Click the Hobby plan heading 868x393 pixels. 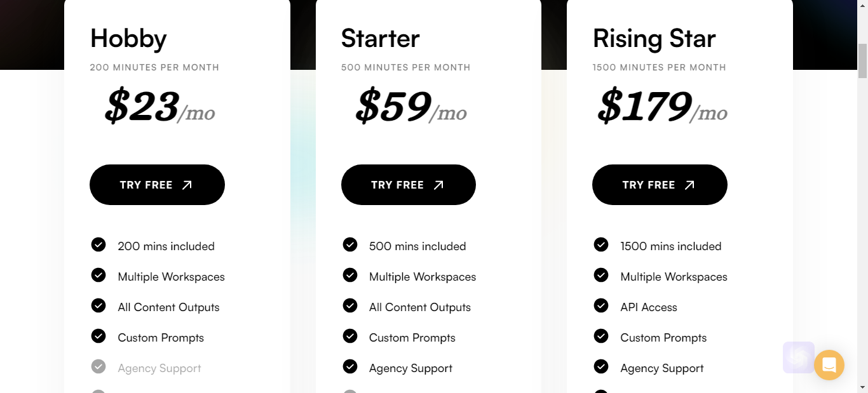[128, 39]
